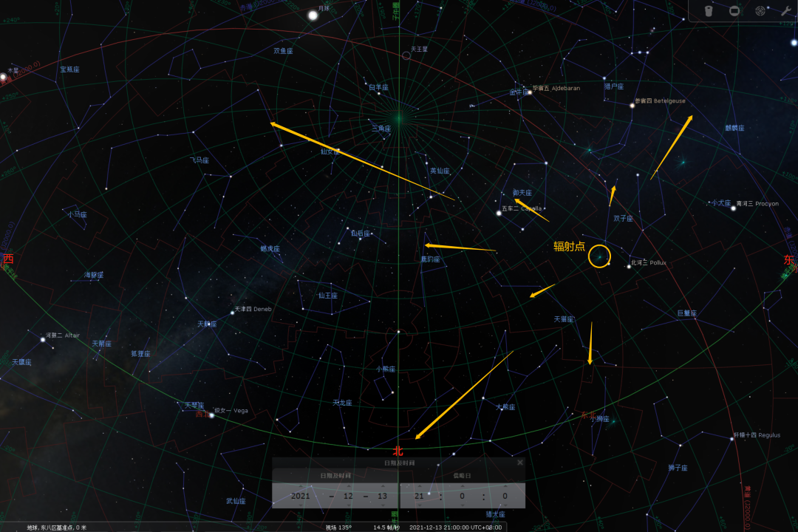This screenshot has height=532, width=798.
Task: Click the hour field showing 21
Action: coord(420,496)
